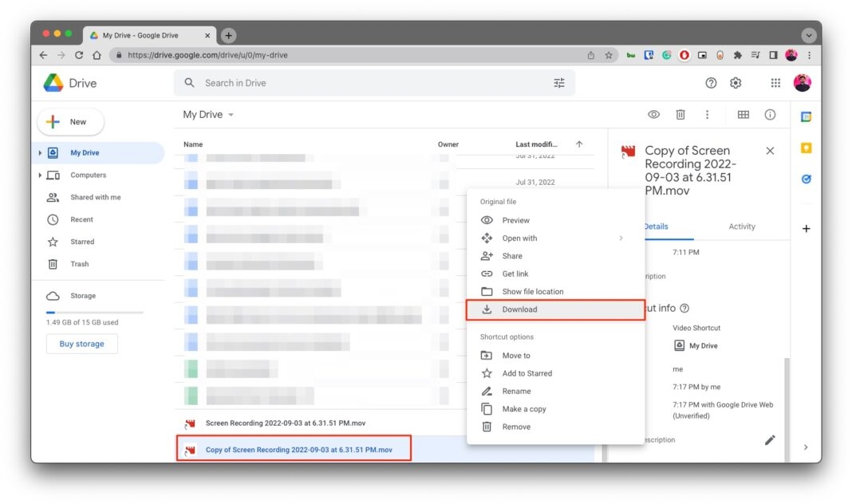Click the New button
The image size is (852, 504).
click(x=70, y=122)
